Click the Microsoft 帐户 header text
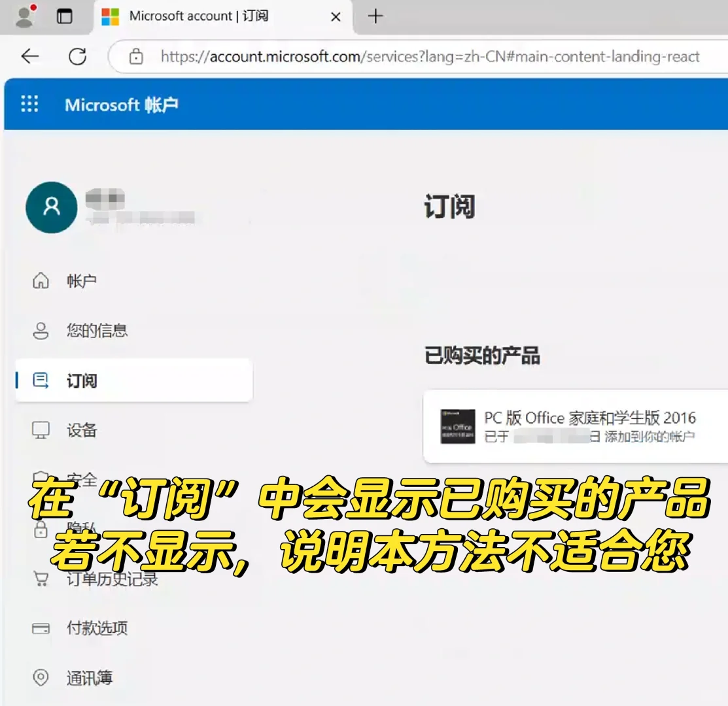 (x=124, y=105)
